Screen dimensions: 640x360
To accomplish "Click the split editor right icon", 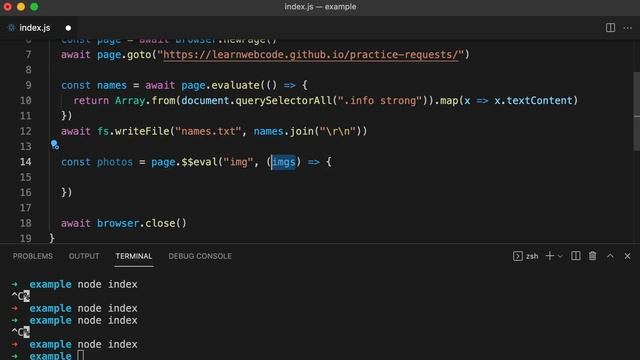I will tap(610, 28).
